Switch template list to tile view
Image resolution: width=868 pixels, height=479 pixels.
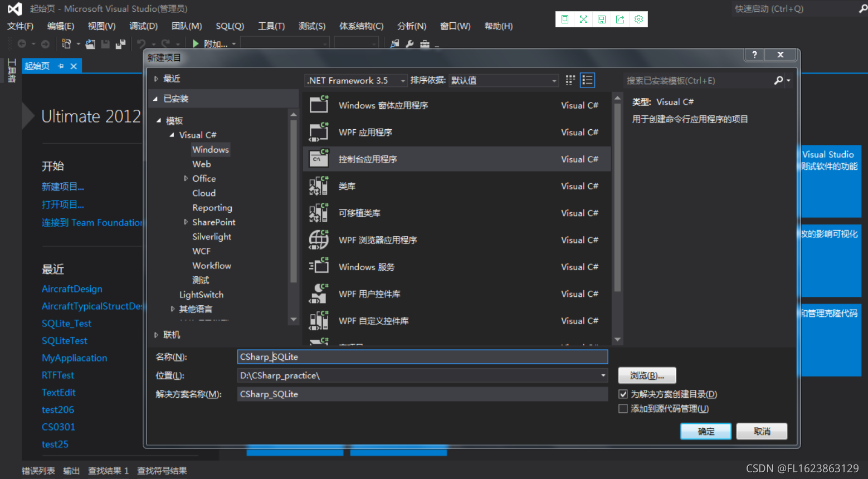[x=569, y=80]
